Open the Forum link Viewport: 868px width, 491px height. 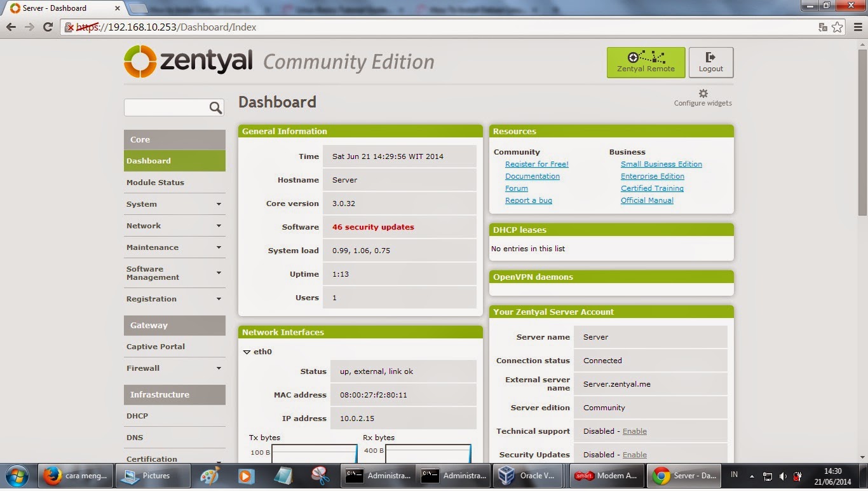517,188
